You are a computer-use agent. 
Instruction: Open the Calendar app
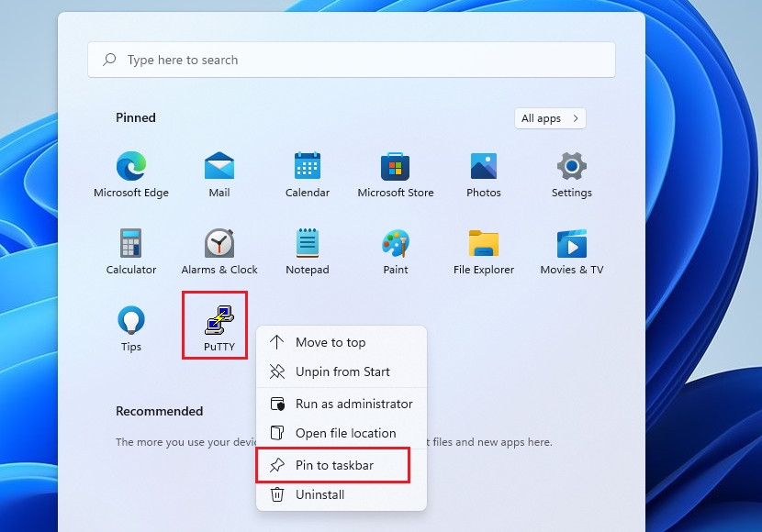coord(308,174)
